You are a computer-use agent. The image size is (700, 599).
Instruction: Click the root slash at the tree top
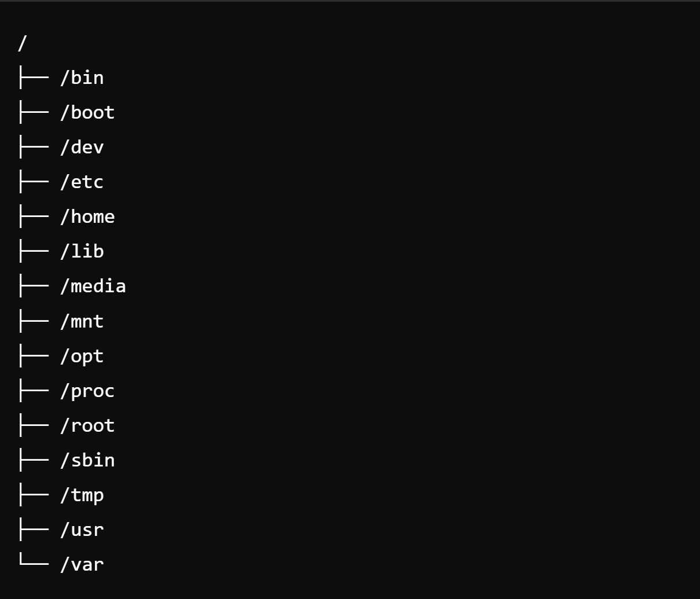pos(23,43)
